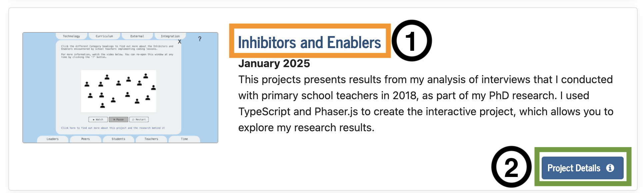Select the Time tab

click(x=184, y=139)
